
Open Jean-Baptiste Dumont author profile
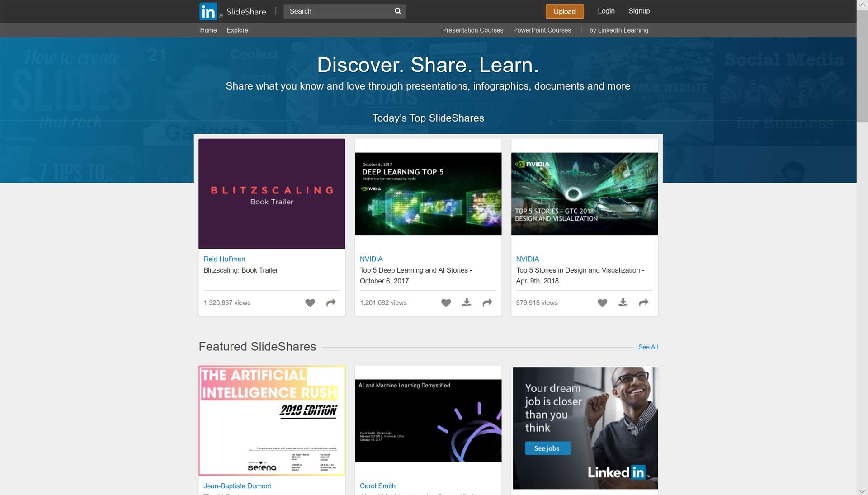(237, 486)
